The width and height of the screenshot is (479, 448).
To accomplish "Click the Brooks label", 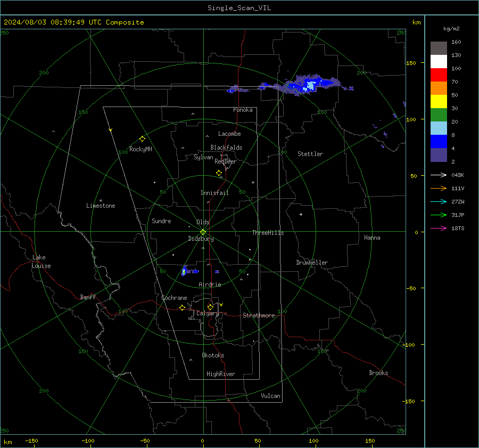I will pos(378,373).
